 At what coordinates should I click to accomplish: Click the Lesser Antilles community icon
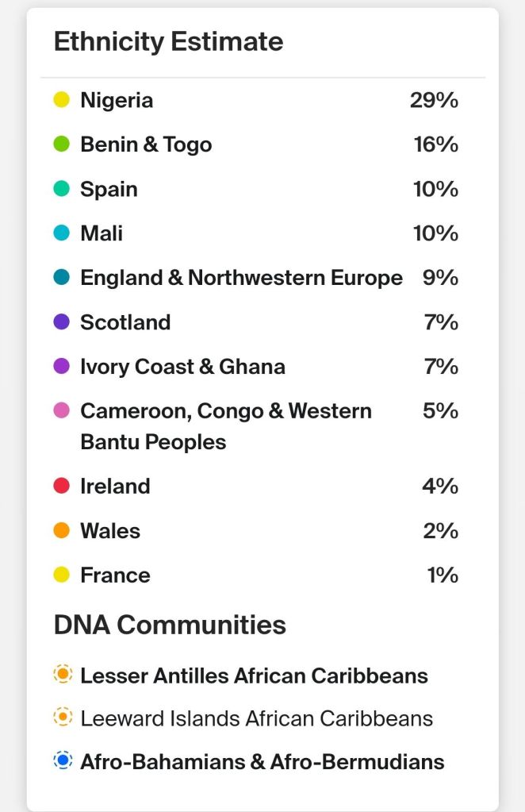tap(63, 675)
